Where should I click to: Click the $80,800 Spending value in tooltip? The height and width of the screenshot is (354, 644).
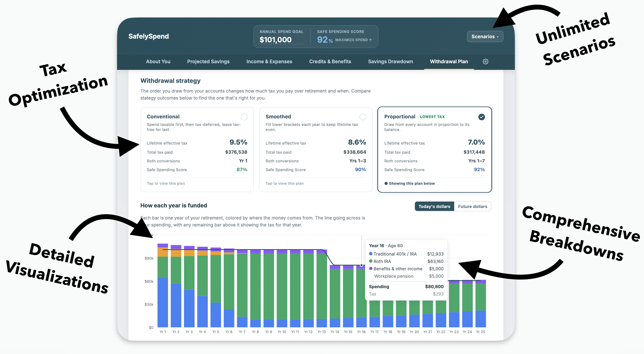[x=434, y=287]
